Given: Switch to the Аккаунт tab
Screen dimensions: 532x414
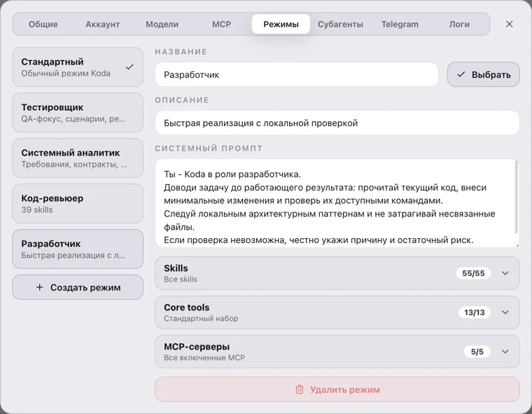Looking at the screenshot, I should point(102,24).
